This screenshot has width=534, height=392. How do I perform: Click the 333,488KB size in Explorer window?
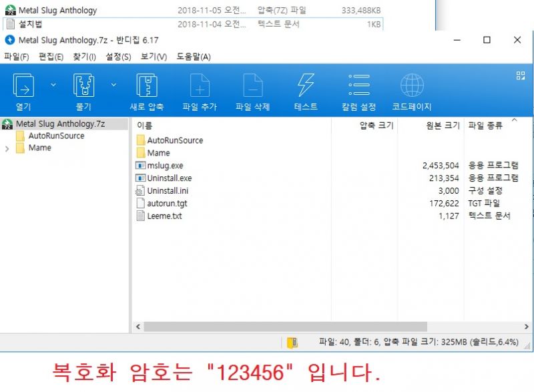pyautogui.click(x=361, y=10)
